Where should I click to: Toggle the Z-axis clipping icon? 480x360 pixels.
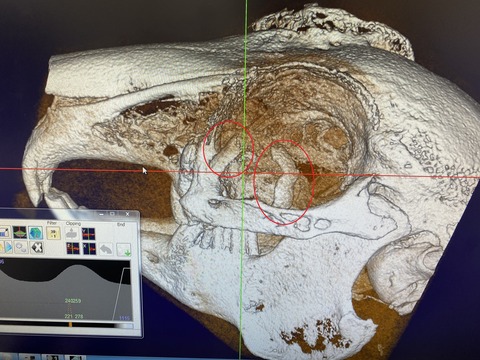pyautogui.click(x=73, y=248)
